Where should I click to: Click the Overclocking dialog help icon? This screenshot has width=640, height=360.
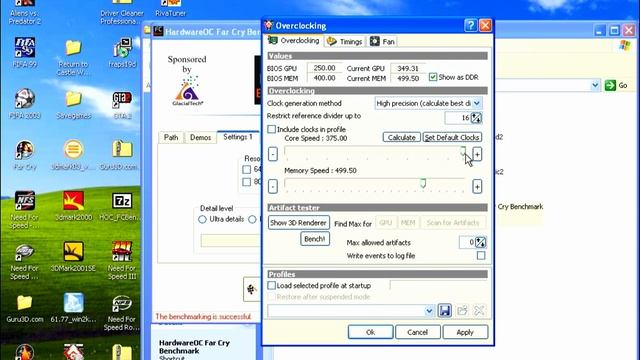[470, 26]
